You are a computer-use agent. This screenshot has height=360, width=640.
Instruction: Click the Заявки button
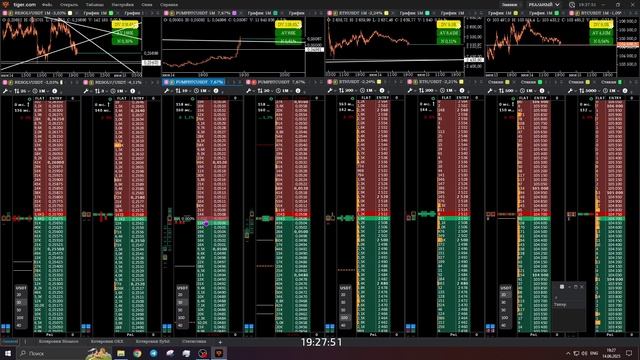click(509, 5)
